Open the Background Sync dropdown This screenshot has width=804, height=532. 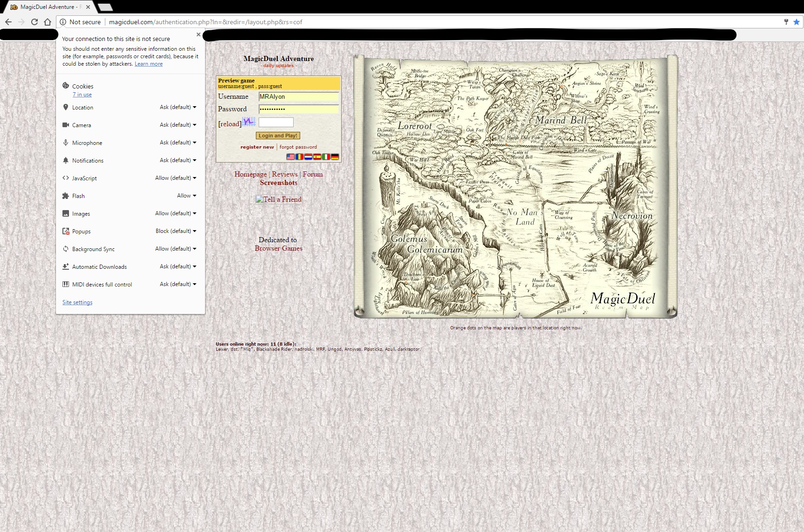click(176, 249)
